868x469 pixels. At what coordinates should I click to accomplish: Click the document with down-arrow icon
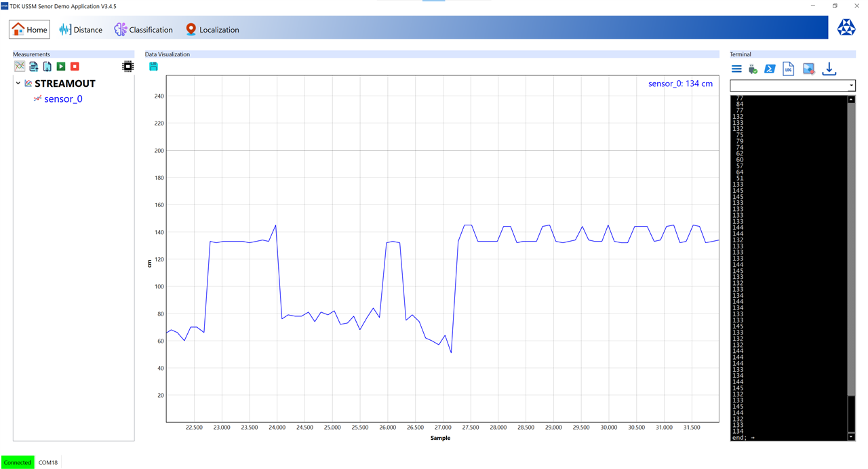47,67
